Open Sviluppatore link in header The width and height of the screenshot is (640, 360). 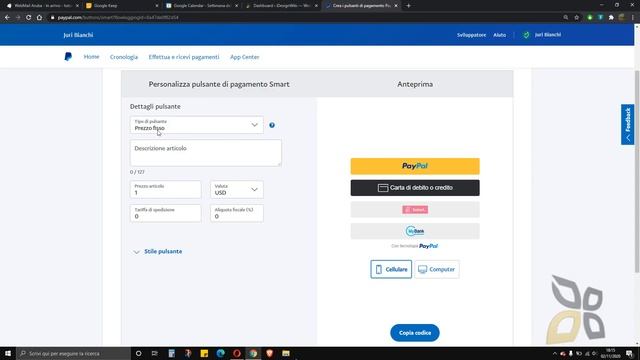pyautogui.click(x=471, y=35)
